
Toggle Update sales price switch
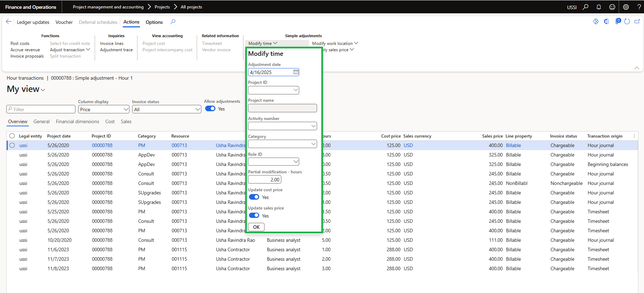point(254,215)
